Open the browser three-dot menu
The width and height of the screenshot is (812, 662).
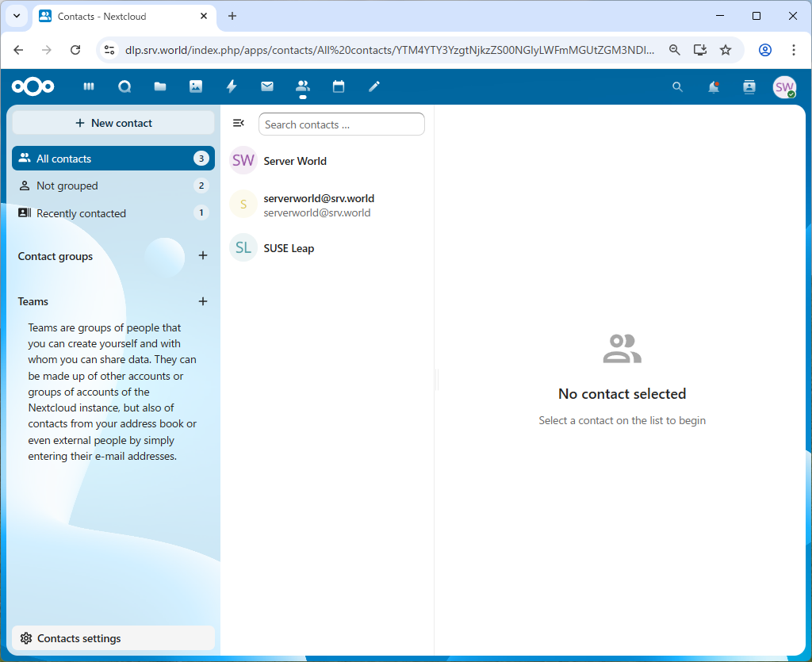793,50
